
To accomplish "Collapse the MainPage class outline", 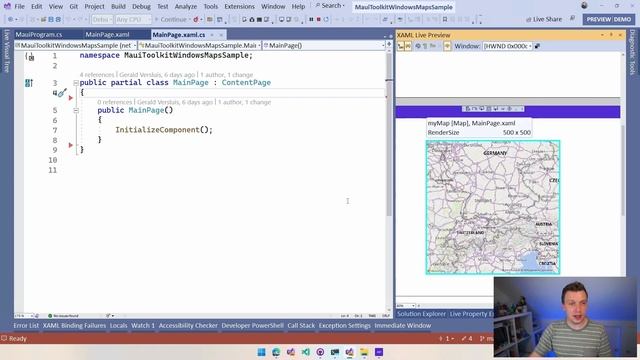I will 76,83.
